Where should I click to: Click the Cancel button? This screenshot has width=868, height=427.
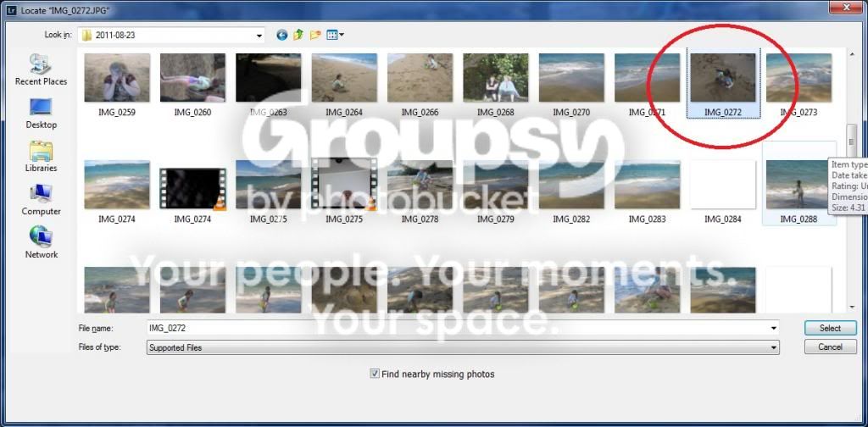tap(831, 347)
